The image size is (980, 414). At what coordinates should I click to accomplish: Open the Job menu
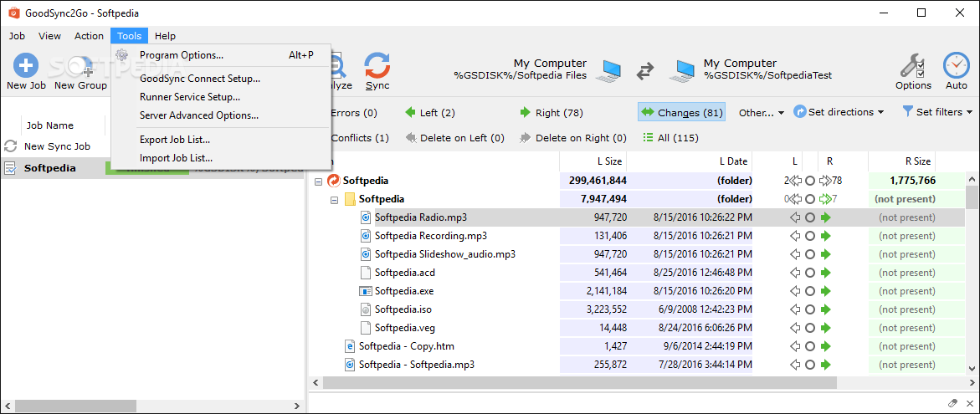tap(17, 36)
